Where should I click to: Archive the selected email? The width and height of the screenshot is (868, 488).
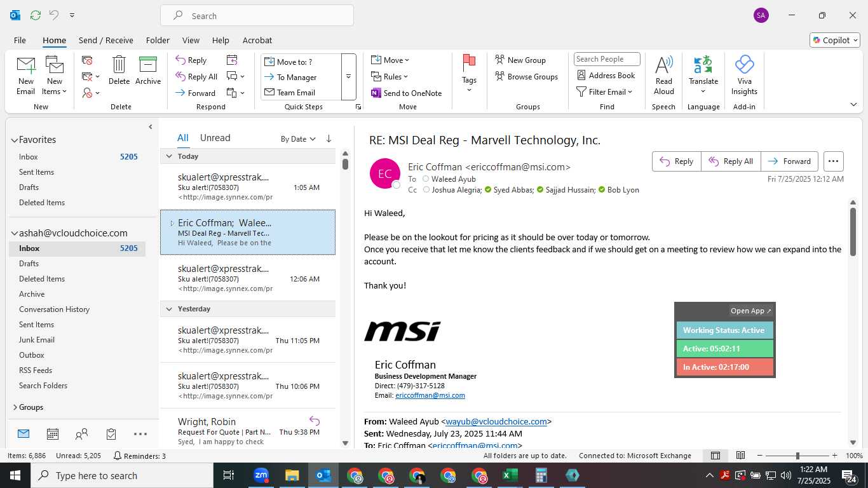148,71
